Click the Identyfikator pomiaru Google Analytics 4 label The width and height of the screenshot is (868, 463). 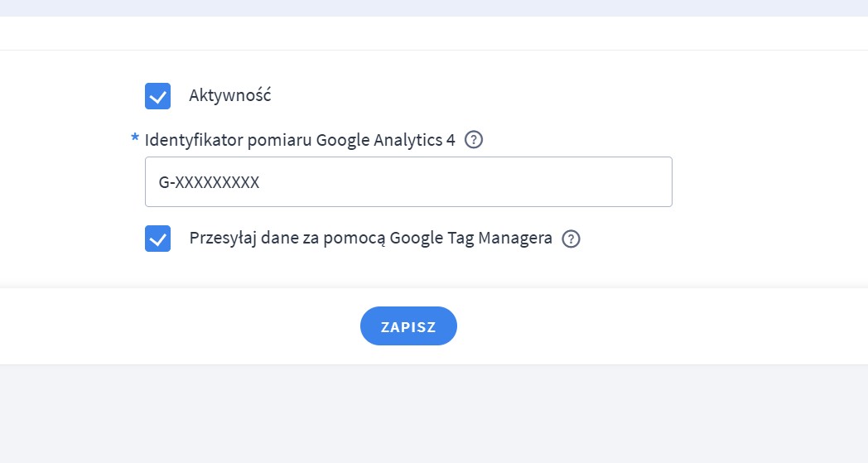[x=300, y=140]
